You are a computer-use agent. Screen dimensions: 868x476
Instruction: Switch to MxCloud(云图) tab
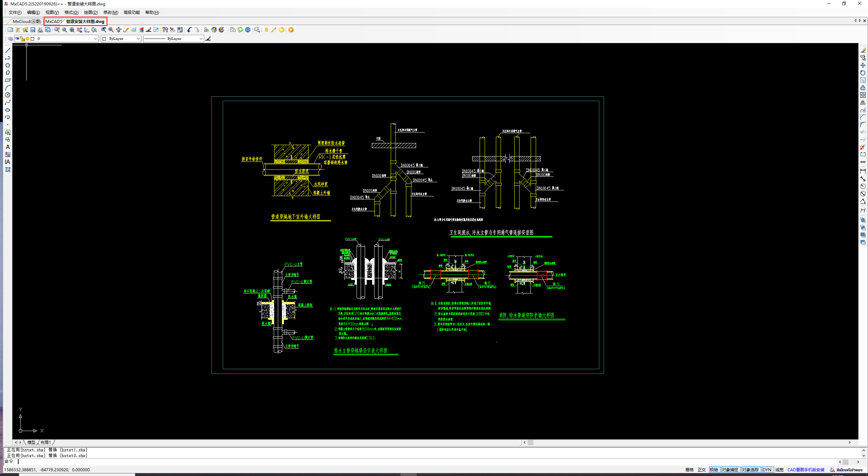click(x=27, y=21)
